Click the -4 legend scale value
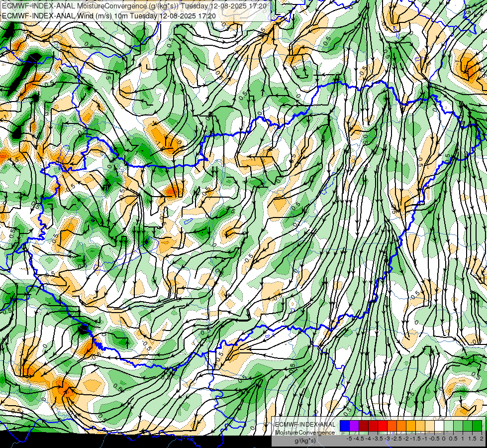 368,439
